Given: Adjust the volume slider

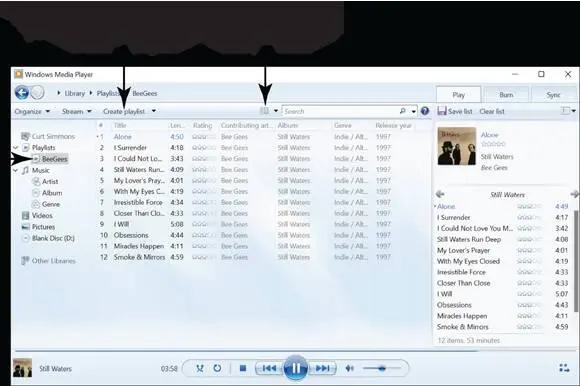Looking at the screenshot, I should pyautogui.click(x=382, y=368).
